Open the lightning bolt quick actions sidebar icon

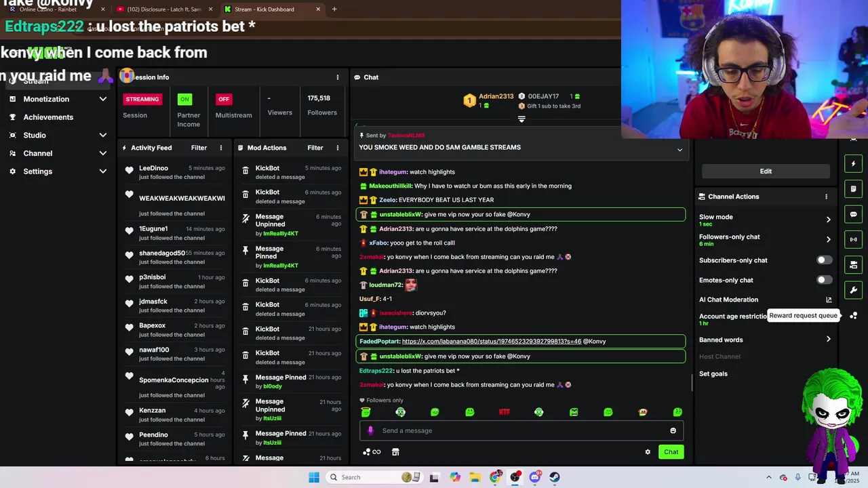pyautogui.click(x=853, y=163)
